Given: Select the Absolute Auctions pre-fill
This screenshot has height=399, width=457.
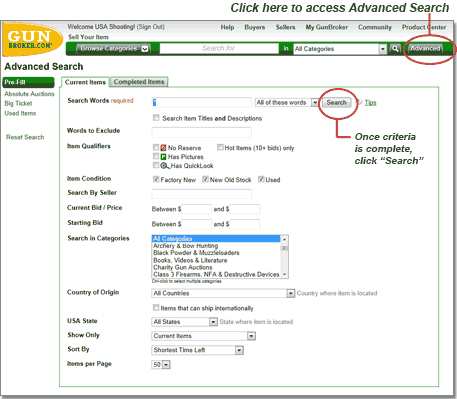Looking at the screenshot, I should (x=29, y=94).
